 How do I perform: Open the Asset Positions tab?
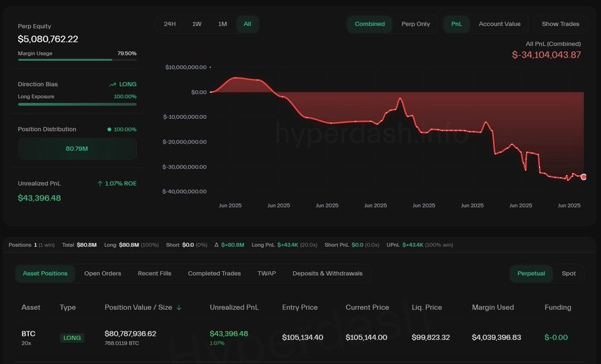coord(45,274)
